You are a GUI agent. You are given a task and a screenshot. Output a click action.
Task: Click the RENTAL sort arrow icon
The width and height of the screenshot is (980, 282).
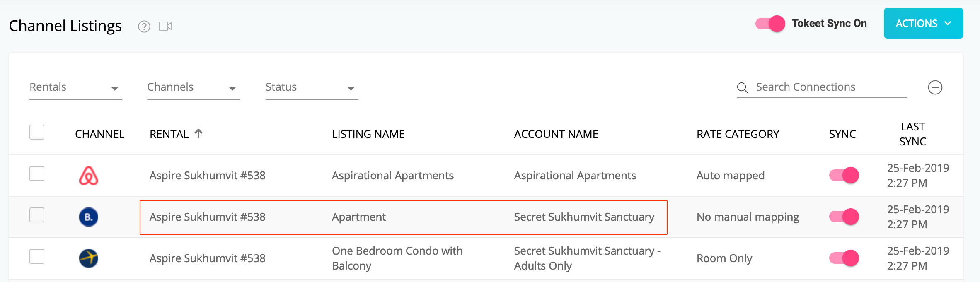198,133
